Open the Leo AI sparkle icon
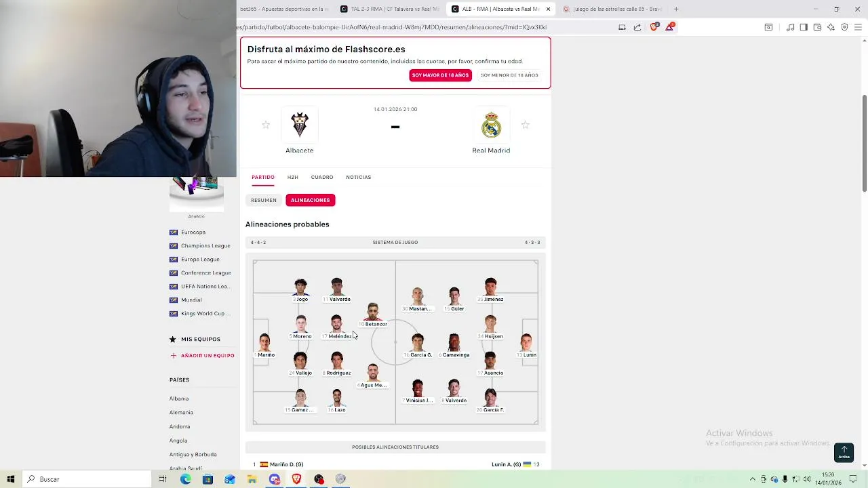 (831, 27)
